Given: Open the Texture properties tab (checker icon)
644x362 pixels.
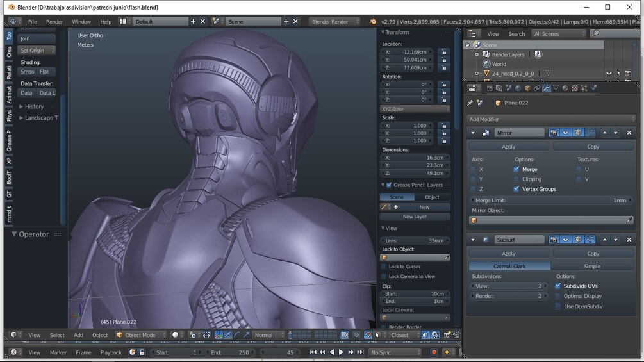Looking at the screenshot, I should tap(575, 88).
